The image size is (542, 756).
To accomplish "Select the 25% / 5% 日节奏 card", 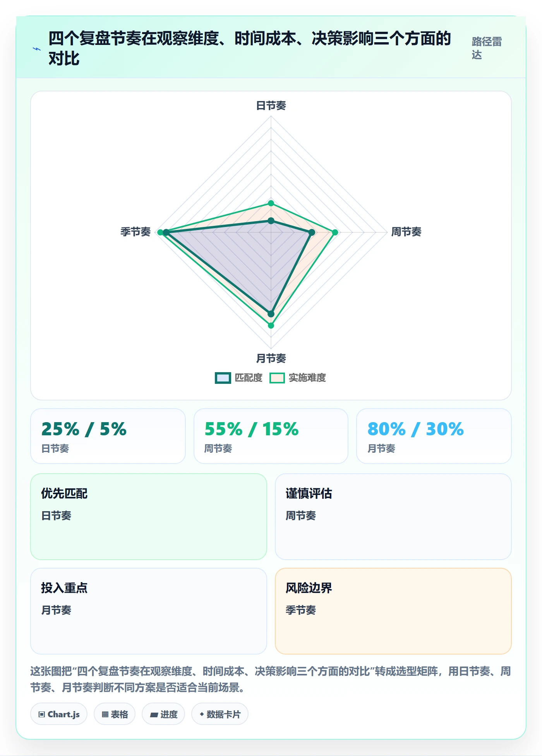I will click(x=108, y=436).
